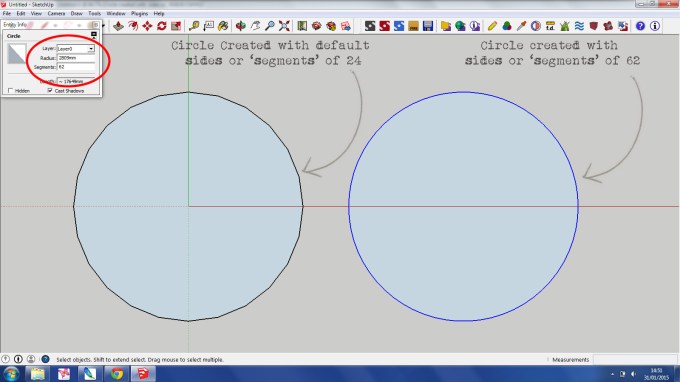The width and height of the screenshot is (680, 382).
Task: Select the Follow Me tool
Action: pos(133,26)
